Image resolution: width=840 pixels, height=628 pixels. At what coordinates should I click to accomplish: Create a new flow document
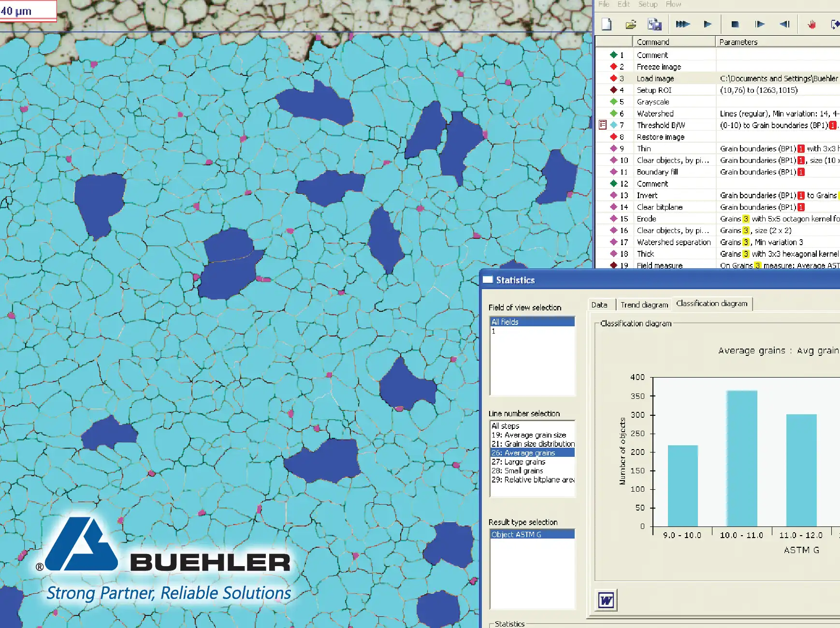(x=607, y=24)
